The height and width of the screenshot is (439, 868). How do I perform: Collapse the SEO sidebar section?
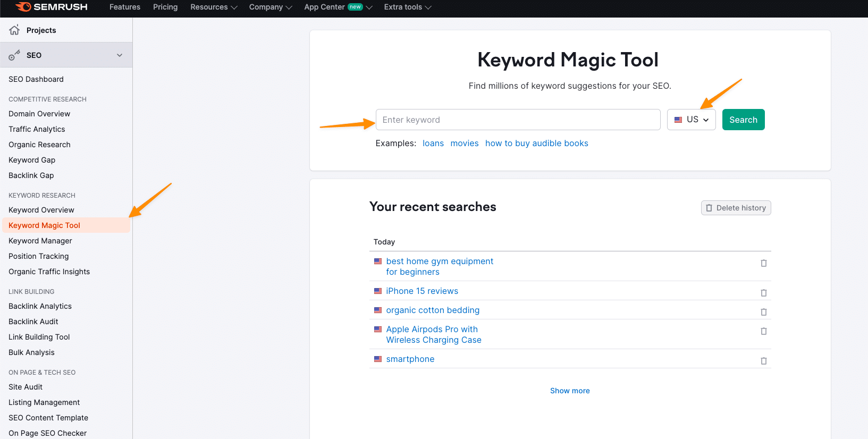[120, 55]
